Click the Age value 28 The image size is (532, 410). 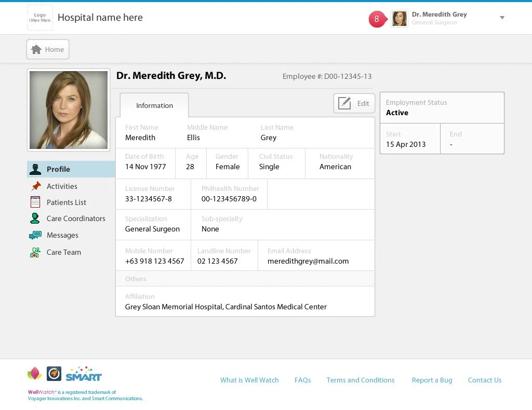point(190,167)
